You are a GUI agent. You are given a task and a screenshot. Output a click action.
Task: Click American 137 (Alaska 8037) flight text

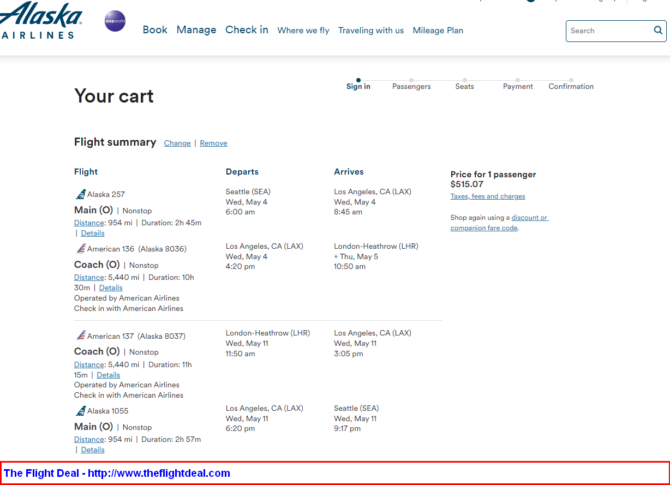coord(136,336)
